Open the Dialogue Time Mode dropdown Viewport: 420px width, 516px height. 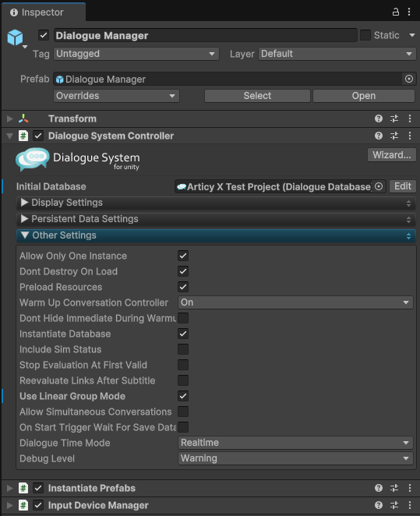(295, 443)
